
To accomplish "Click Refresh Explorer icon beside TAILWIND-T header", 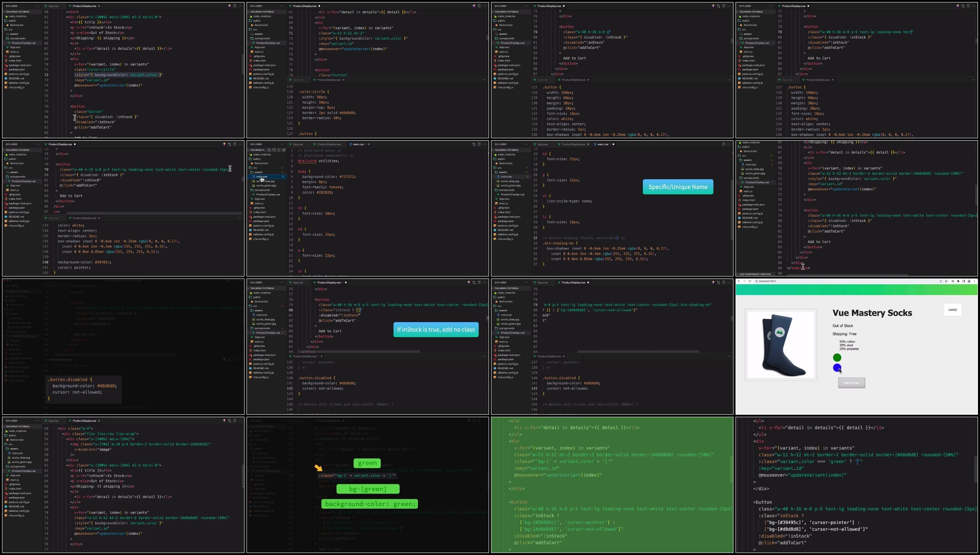I will pos(279,150).
